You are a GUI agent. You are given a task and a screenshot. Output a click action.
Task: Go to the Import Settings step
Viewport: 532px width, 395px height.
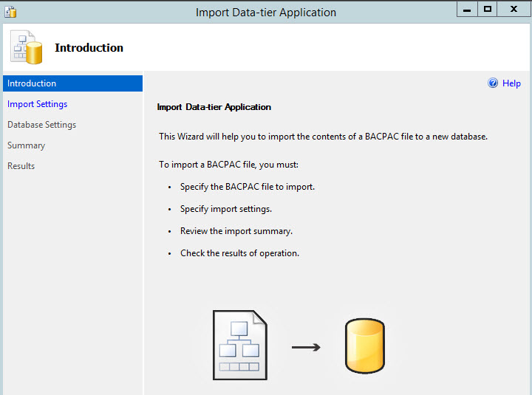tap(38, 104)
